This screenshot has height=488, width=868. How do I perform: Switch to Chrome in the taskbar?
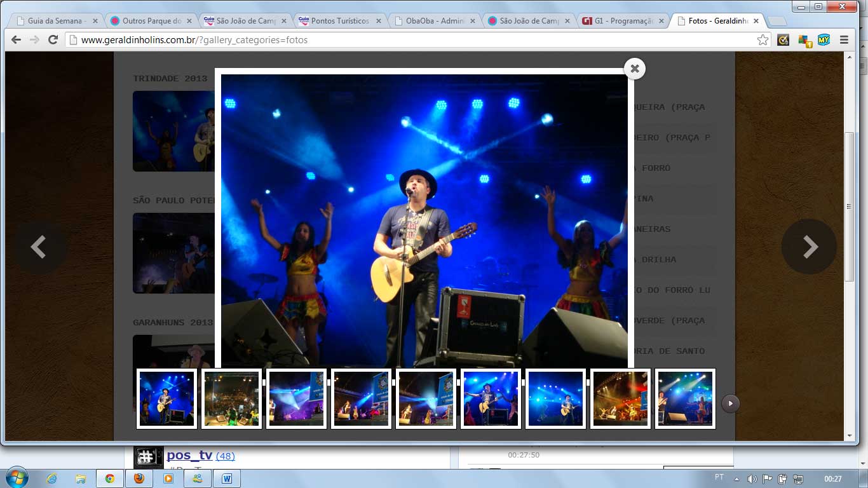click(110, 478)
